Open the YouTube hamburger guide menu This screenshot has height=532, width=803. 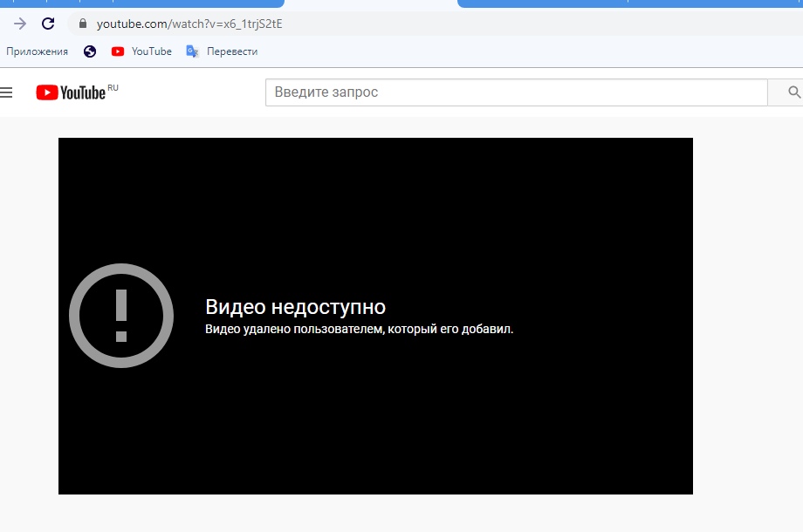(6, 92)
